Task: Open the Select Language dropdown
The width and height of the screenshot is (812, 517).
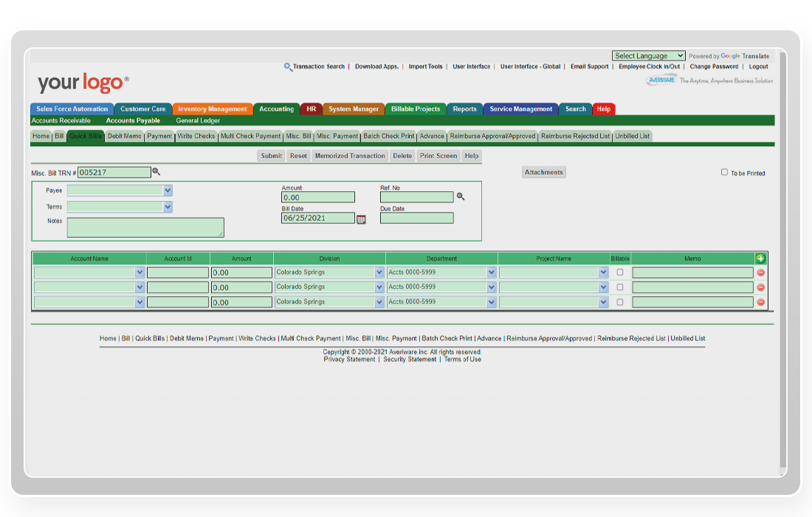Action: (648, 55)
